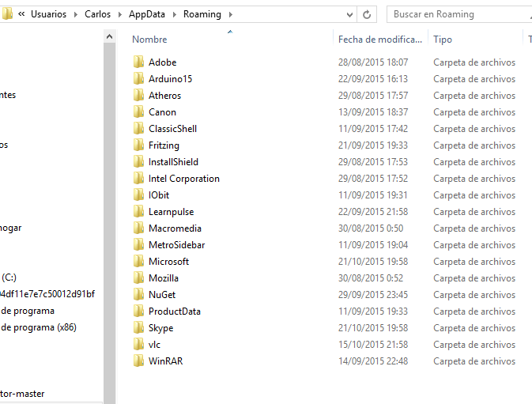Viewport: 532px width, 404px height.
Task: Click the Fritzing folder icon
Action: coord(139,145)
